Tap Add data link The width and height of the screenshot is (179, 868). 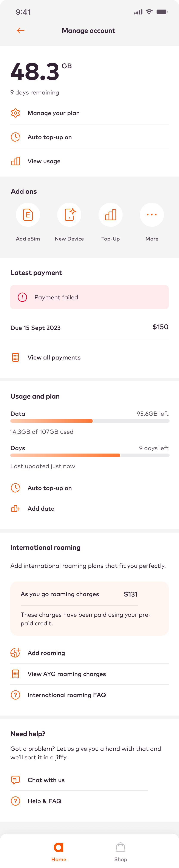[x=41, y=509]
